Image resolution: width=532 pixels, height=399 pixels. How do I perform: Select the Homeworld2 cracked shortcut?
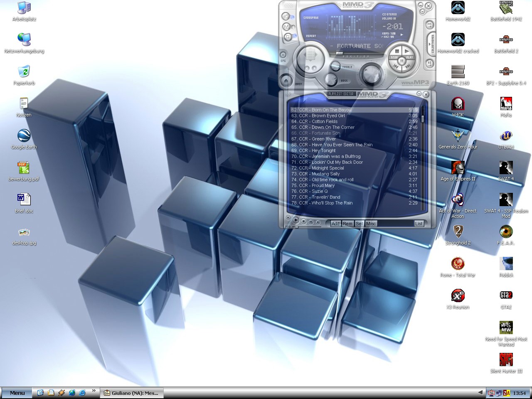click(x=458, y=43)
